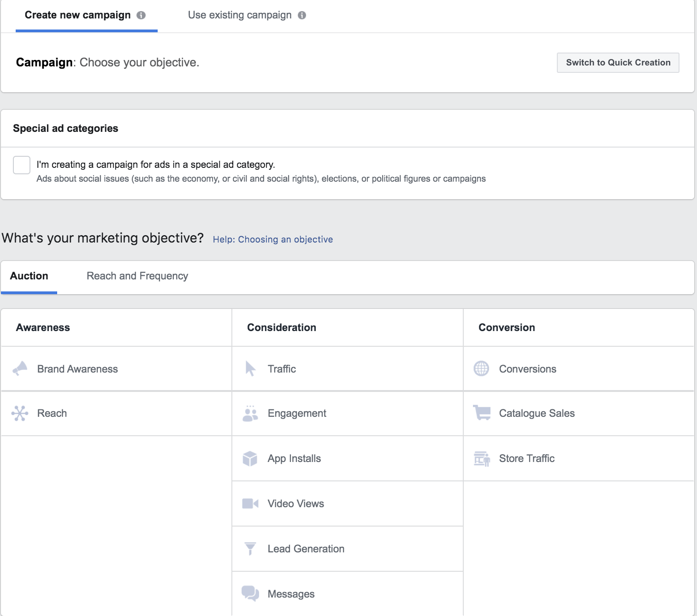Click the App Installs box icon
The height and width of the screenshot is (616, 697).
[x=250, y=458]
